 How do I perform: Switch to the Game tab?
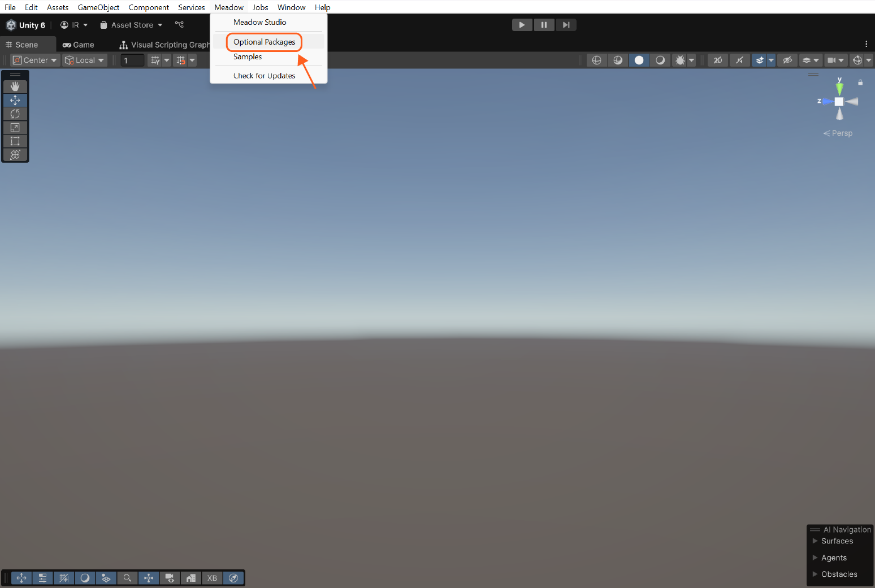coord(79,45)
